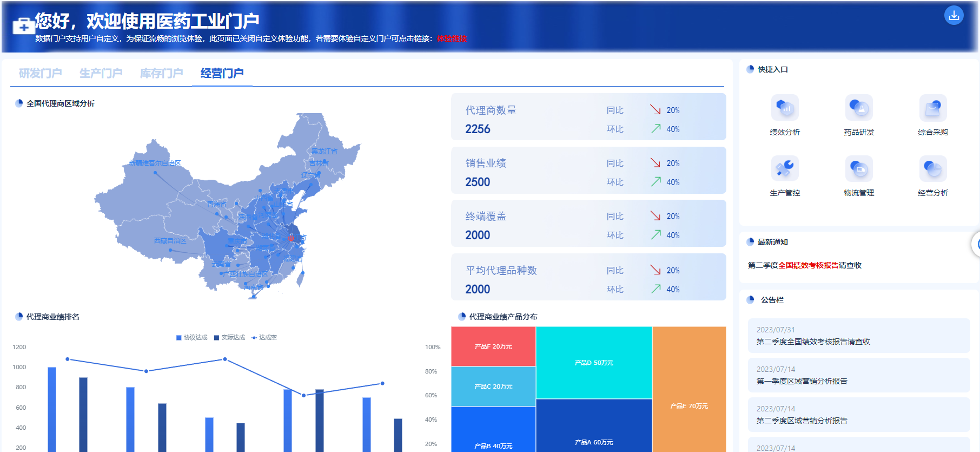This screenshot has height=452, width=980.
Task: Open the 绩效分析 quick entry icon
Action: (785, 108)
